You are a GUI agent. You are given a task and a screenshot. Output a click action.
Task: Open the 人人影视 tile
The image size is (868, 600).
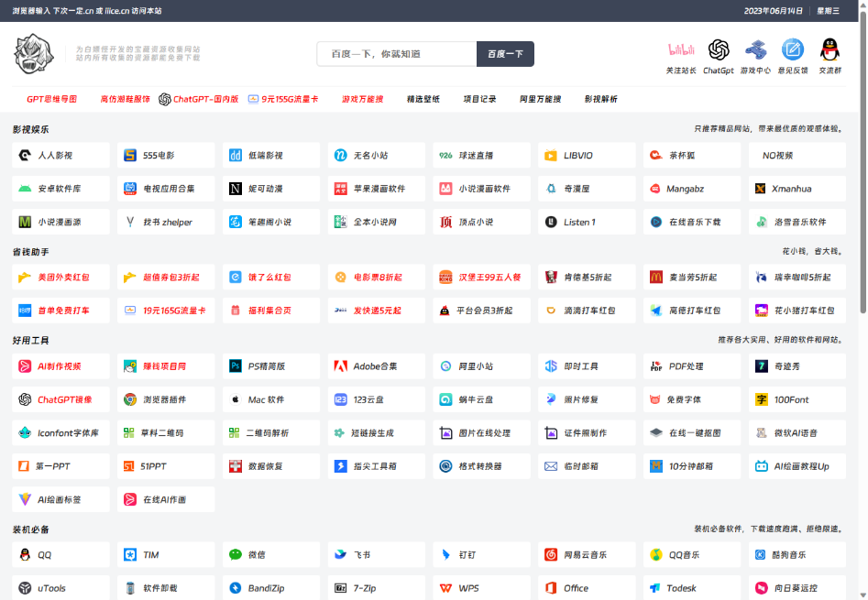(60, 156)
